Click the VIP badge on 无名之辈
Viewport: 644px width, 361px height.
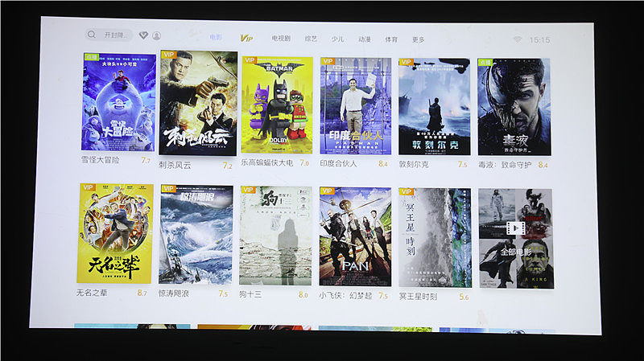[x=88, y=187]
